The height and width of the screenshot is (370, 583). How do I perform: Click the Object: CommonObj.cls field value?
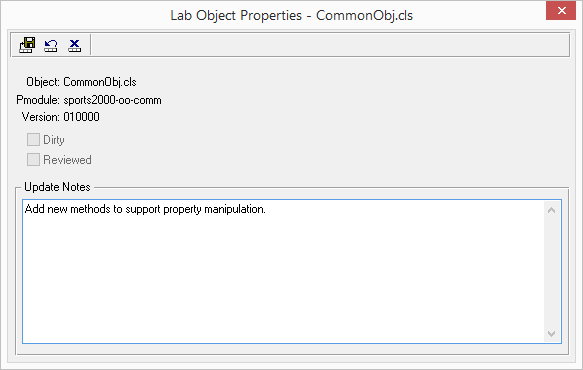(100, 82)
